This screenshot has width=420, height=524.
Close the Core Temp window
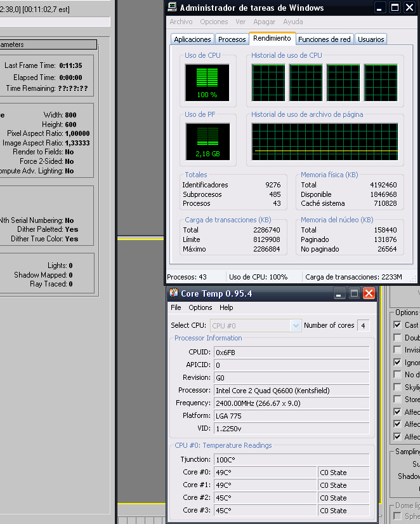[369, 293]
